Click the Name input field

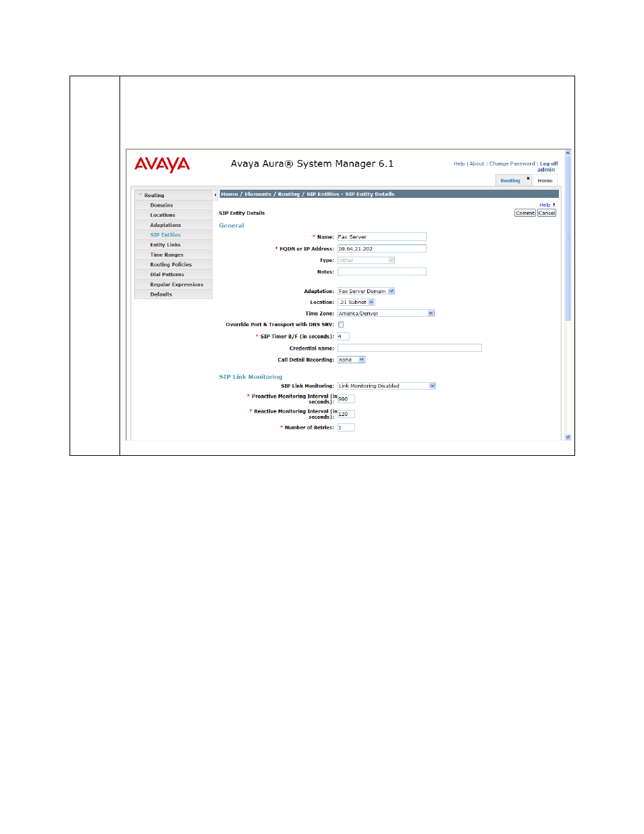coord(382,237)
